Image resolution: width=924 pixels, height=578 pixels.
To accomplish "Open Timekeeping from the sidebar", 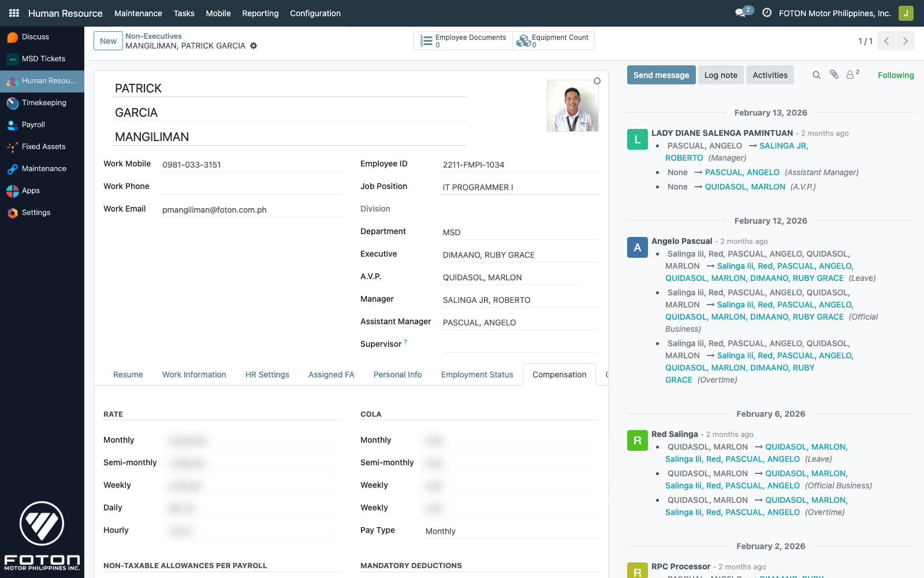I will (44, 103).
